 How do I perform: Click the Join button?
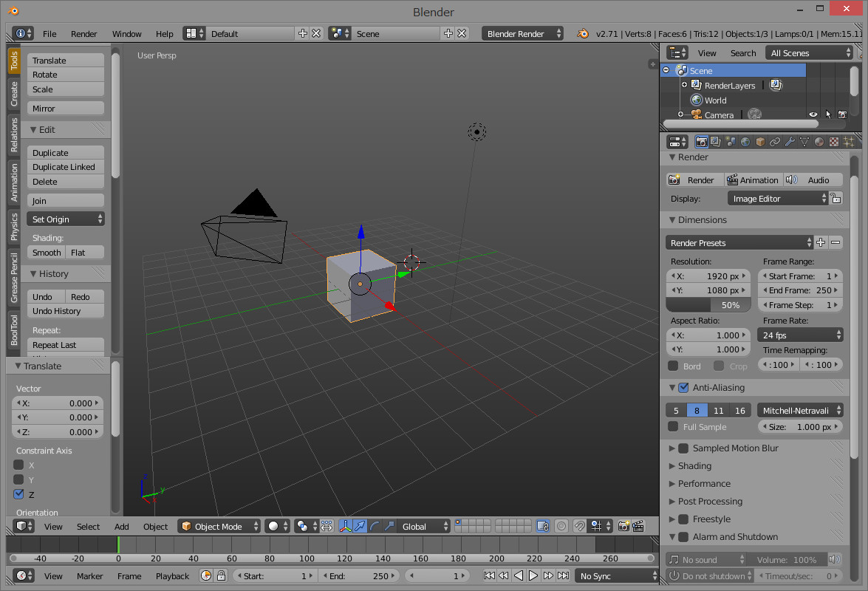click(65, 201)
